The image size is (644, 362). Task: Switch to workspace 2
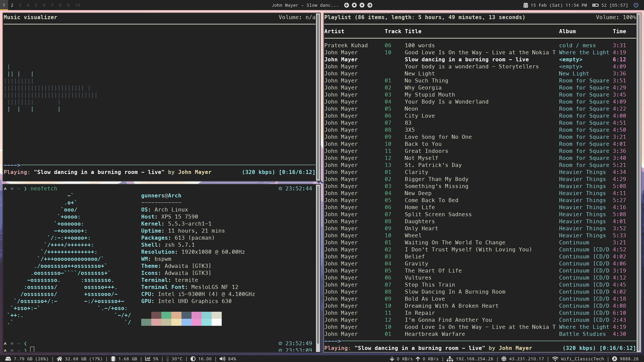[12, 5]
